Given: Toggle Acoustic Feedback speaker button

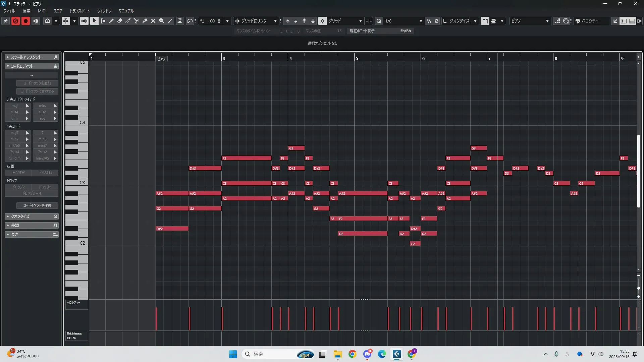Looking at the screenshot, I should coord(84,21).
